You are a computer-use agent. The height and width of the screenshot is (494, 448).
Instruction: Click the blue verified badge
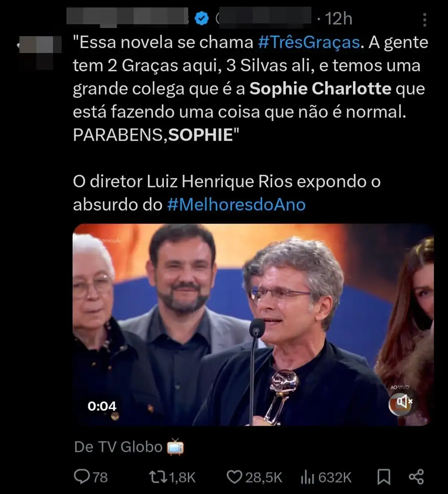tap(202, 18)
